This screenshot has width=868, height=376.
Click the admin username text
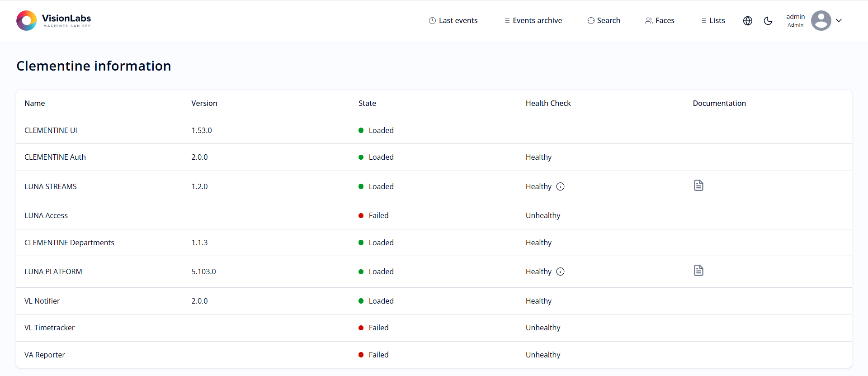click(x=795, y=17)
